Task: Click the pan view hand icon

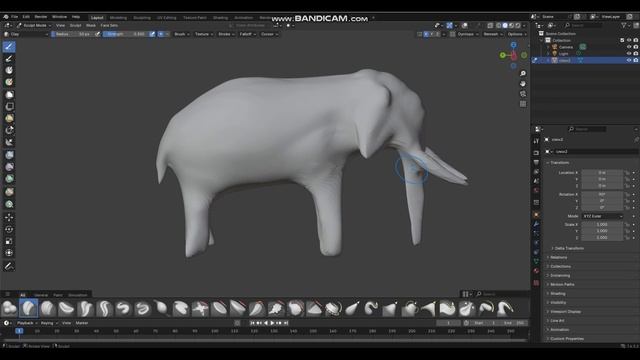Action: 523,84
